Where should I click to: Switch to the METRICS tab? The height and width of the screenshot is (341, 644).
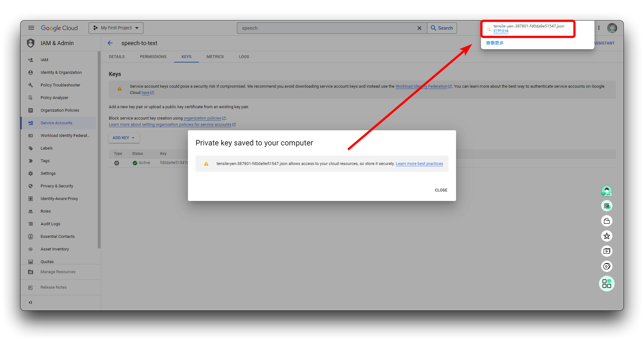pos(215,57)
